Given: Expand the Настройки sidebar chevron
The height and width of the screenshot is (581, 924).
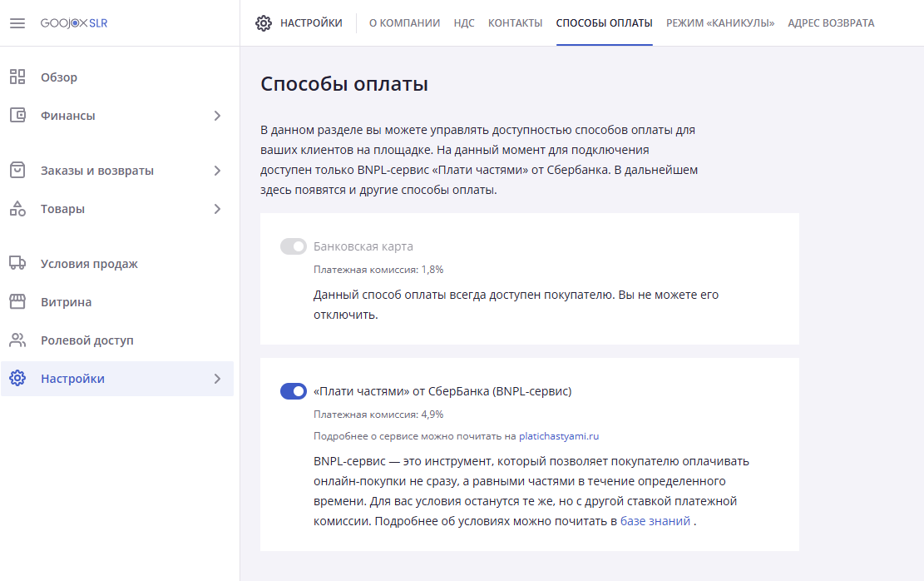Looking at the screenshot, I should coord(217,379).
